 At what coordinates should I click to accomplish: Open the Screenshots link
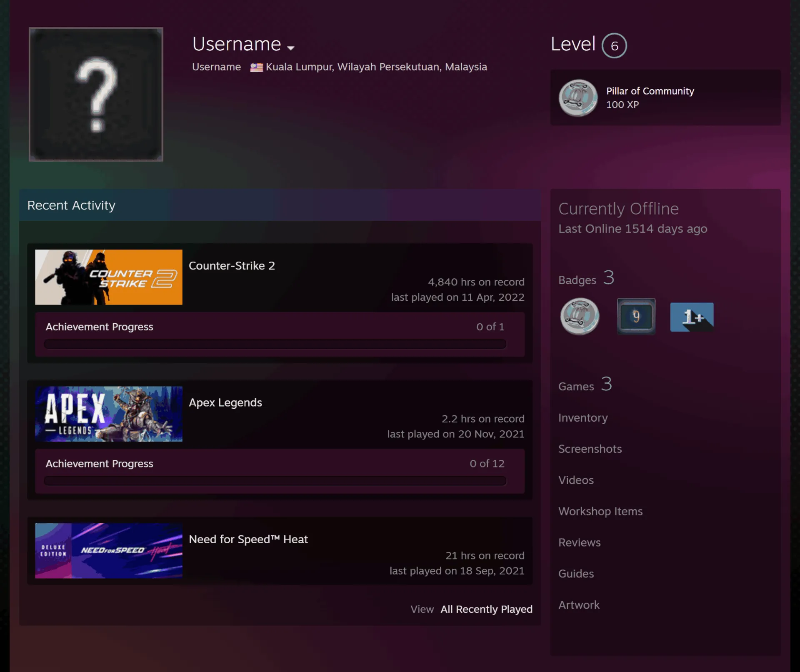click(590, 449)
